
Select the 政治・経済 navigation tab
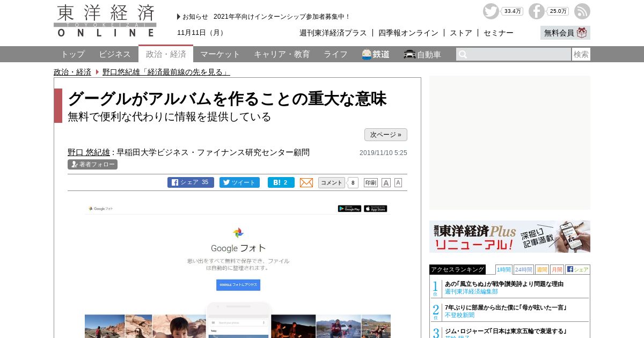pos(166,54)
